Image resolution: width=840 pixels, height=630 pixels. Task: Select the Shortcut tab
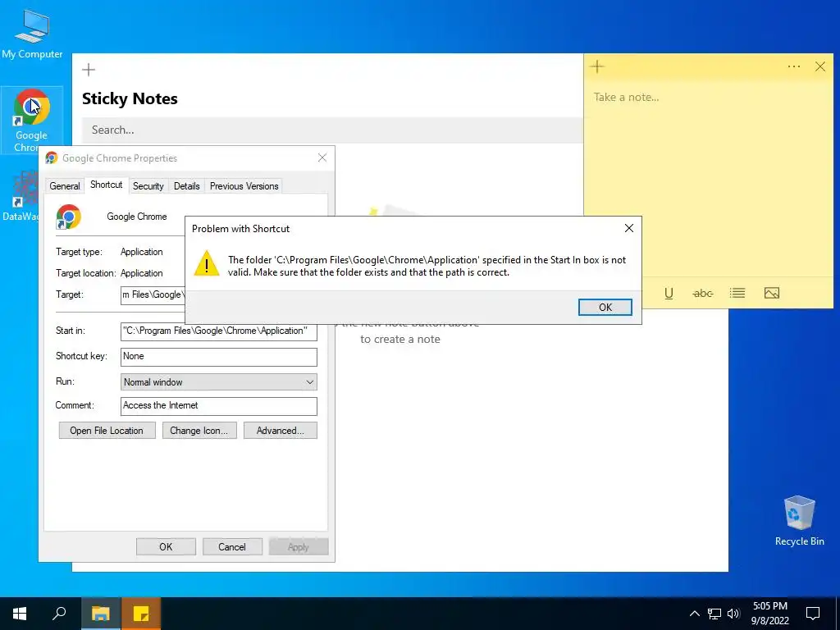pyautogui.click(x=106, y=185)
